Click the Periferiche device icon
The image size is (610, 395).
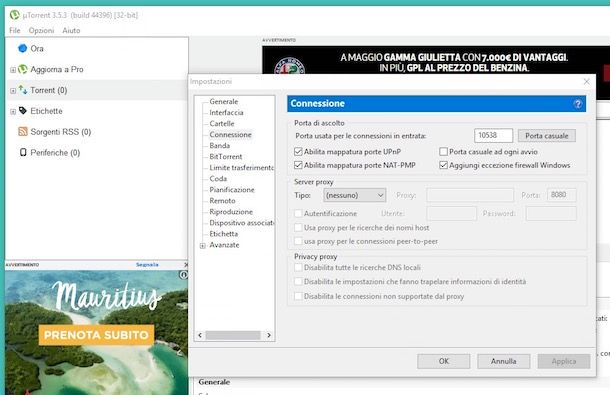pyautogui.click(x=23, y=152)
